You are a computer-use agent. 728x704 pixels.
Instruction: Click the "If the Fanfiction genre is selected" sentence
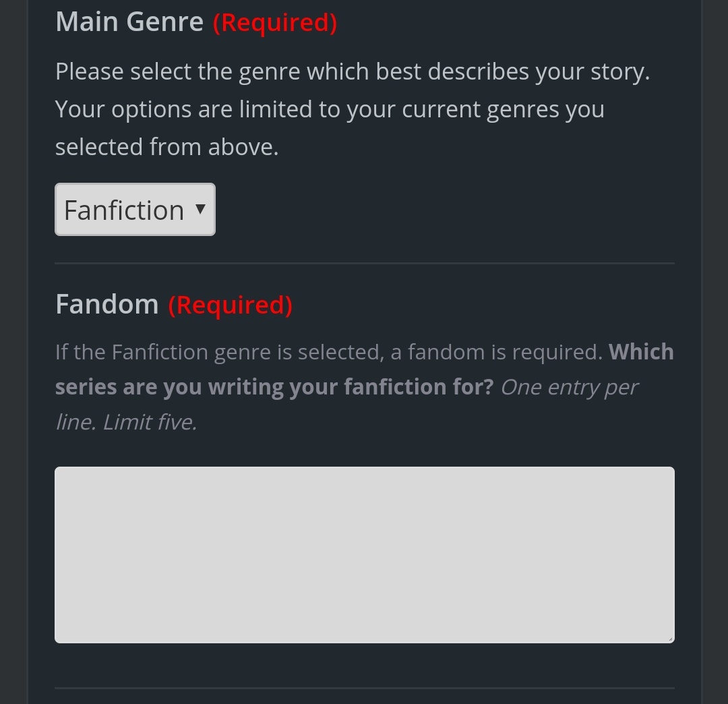pos(328,352)
